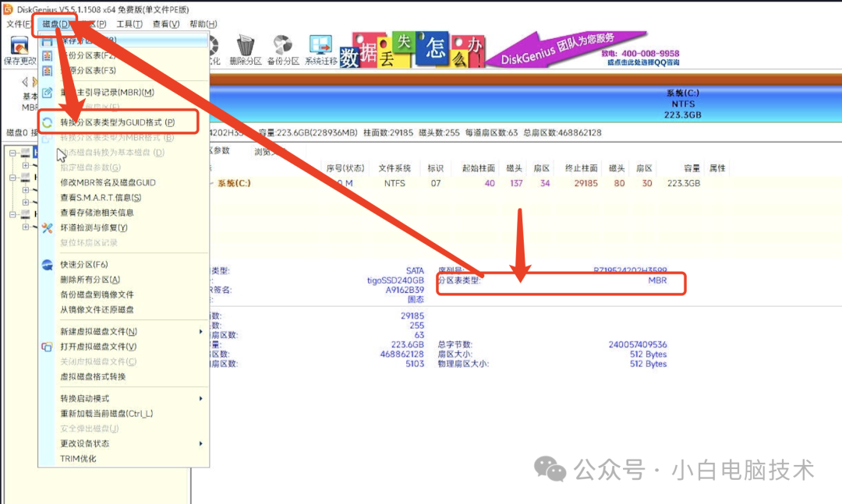Click the 坏道检测与修复 tools icon
Screen dimensions: 842x504
(x=48, y=228)
